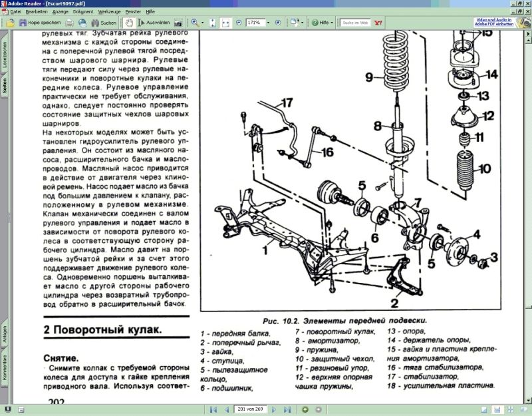Select the Auswählen text selection tool
Image resolution: width=532 pixels, height=416 pixels.
(154, 23)
